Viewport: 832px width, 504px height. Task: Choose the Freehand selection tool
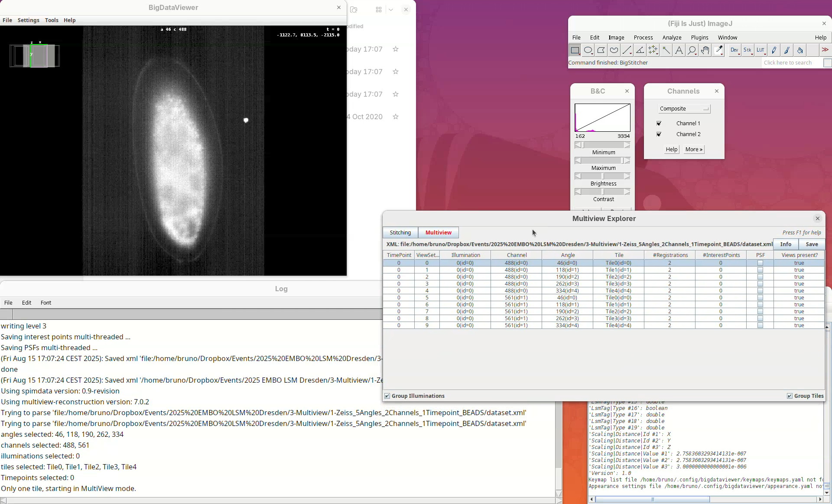point(614,50)
